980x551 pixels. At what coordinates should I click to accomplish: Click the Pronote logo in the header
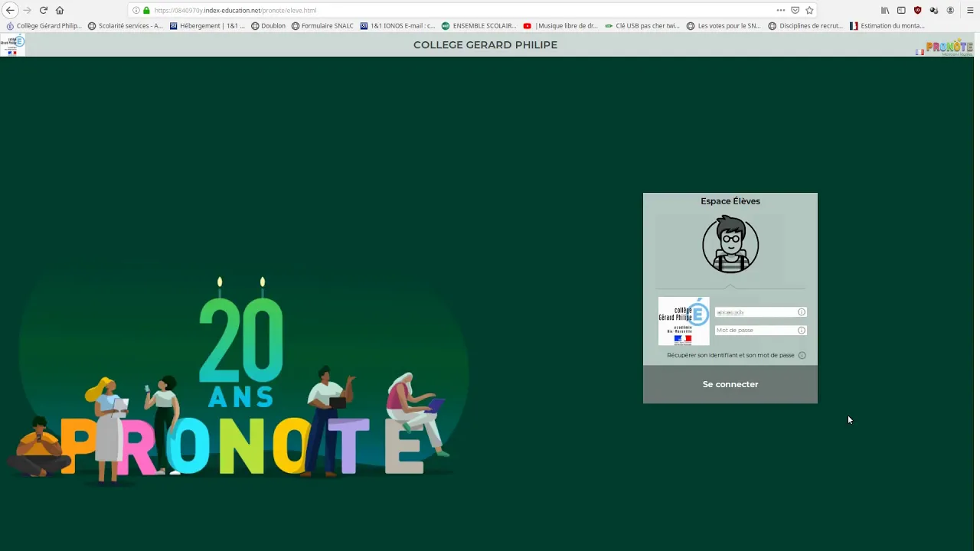pos(949,47)
